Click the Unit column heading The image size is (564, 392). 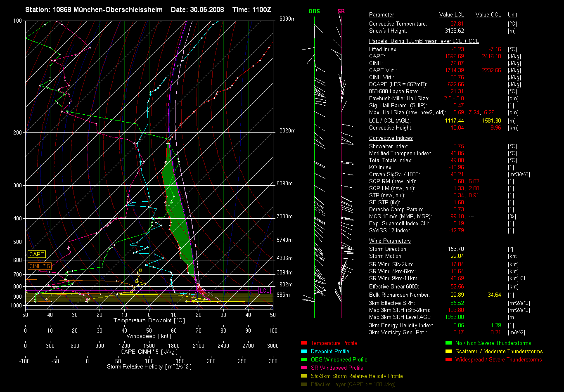point(512,15)
